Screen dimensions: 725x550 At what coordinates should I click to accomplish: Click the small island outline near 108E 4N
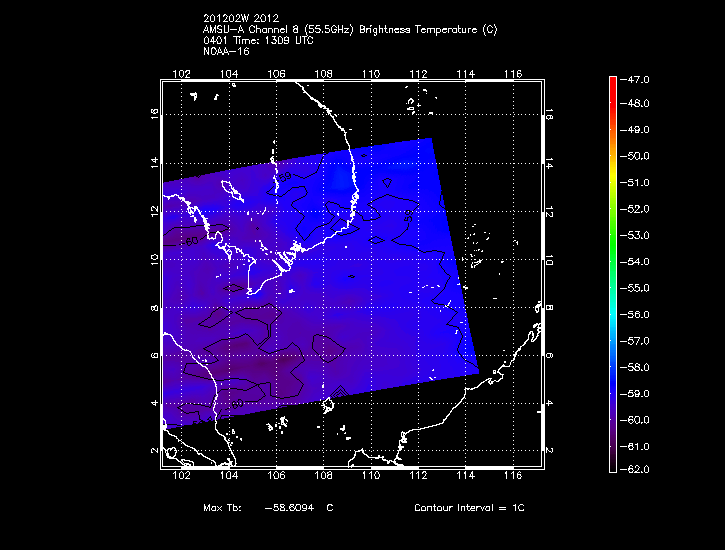328,405
